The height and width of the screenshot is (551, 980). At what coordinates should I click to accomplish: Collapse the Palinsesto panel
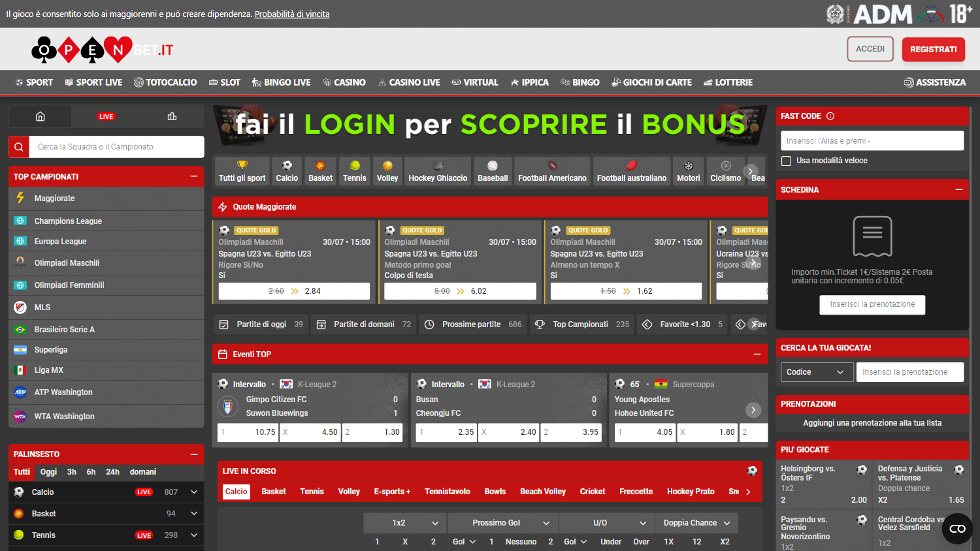194,454
